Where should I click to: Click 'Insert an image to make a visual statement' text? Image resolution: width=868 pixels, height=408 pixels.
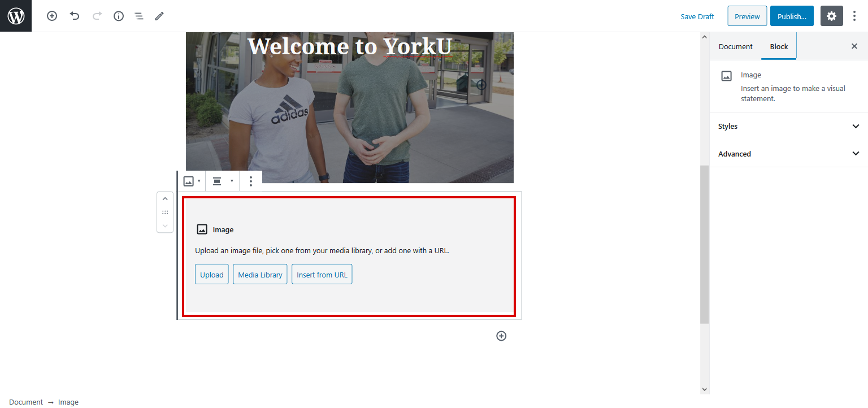point(793,93)
